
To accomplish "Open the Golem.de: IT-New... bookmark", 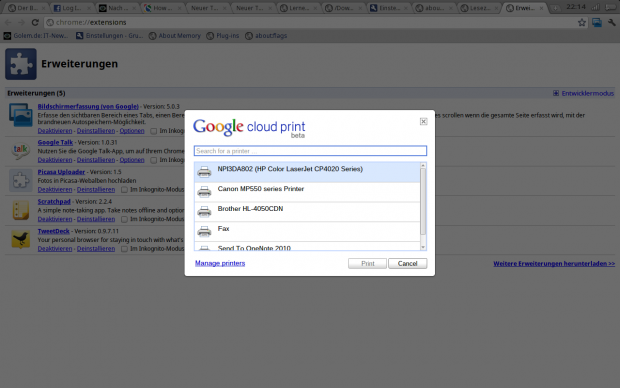I will [36, 36].
